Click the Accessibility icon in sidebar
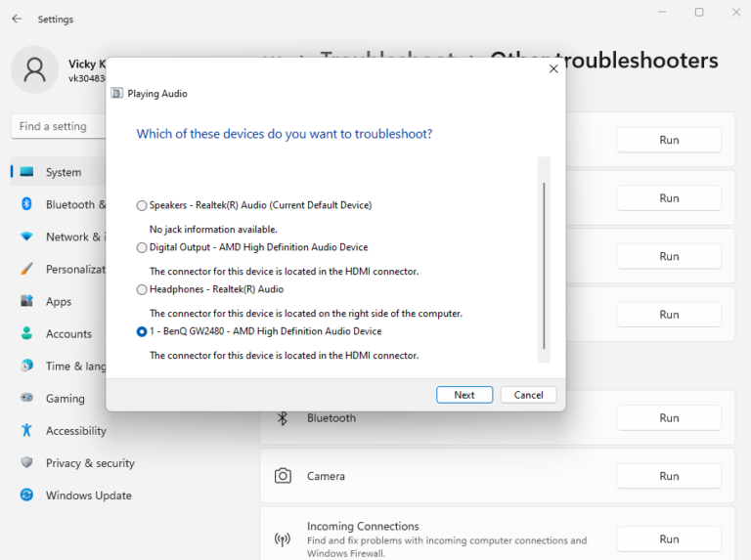 pos(26,431)
